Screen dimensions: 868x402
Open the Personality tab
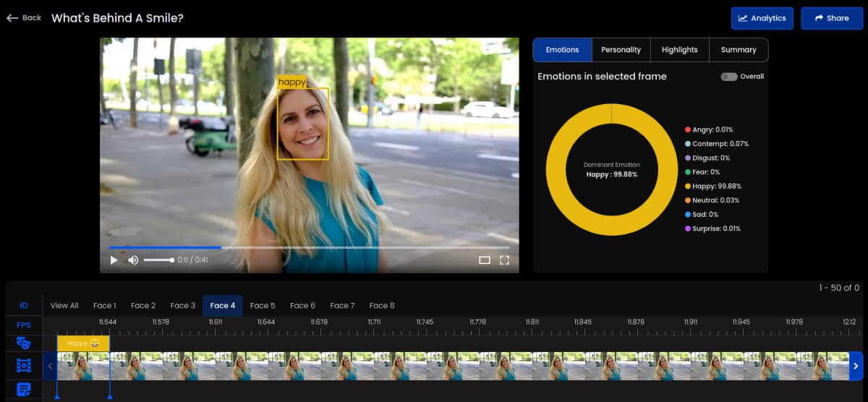point(621,50)
